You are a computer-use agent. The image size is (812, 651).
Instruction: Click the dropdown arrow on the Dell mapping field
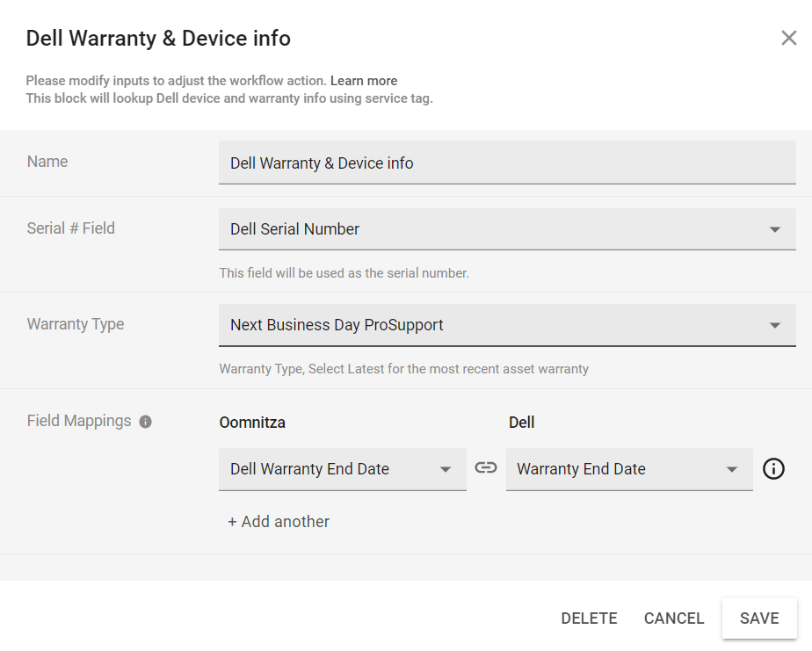tap(733, 468)
